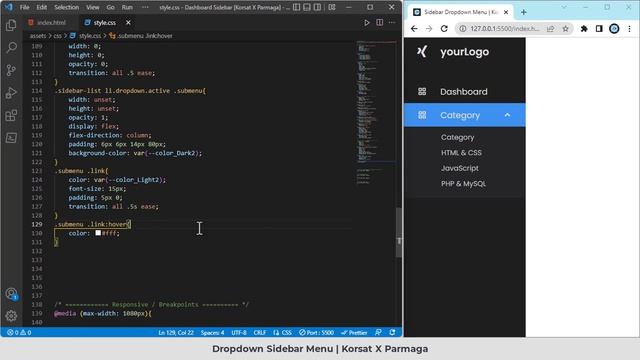Change line ending via CRLF
The width and height of the screenshot is (640, 360).
pos(260,333)
